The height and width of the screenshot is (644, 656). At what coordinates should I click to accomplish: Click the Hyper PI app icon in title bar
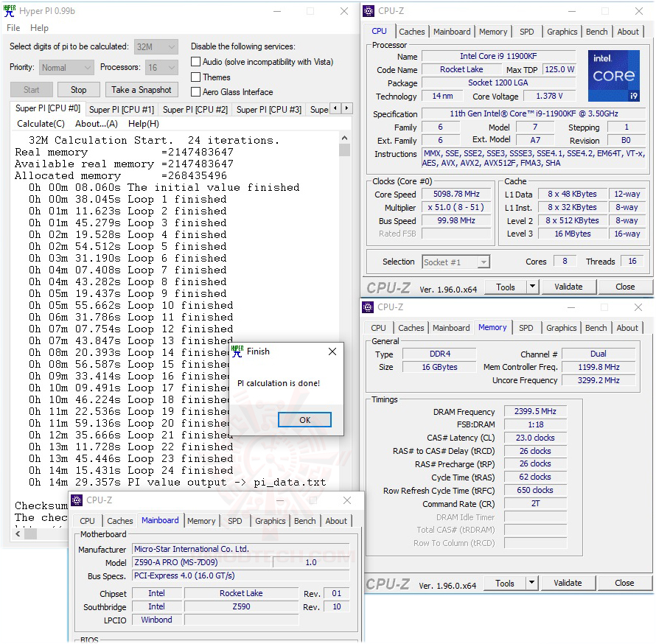[x=9, y=11]
